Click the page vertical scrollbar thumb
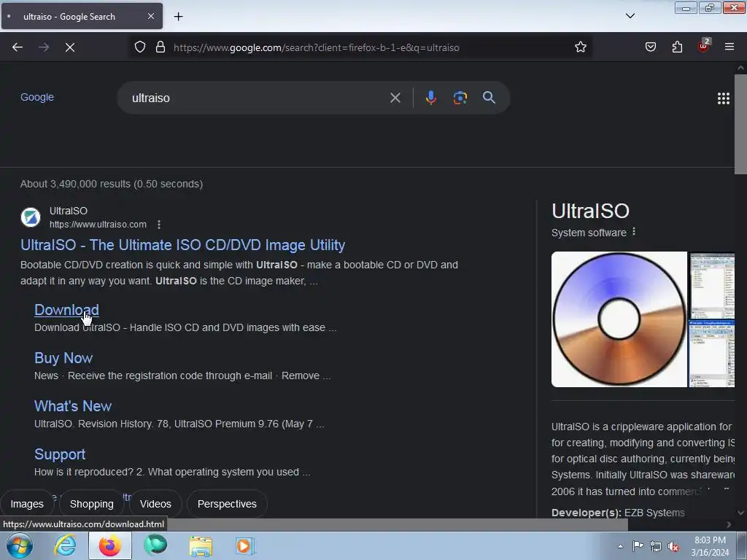The image size is (747, 560). click(x=740, y=124)
